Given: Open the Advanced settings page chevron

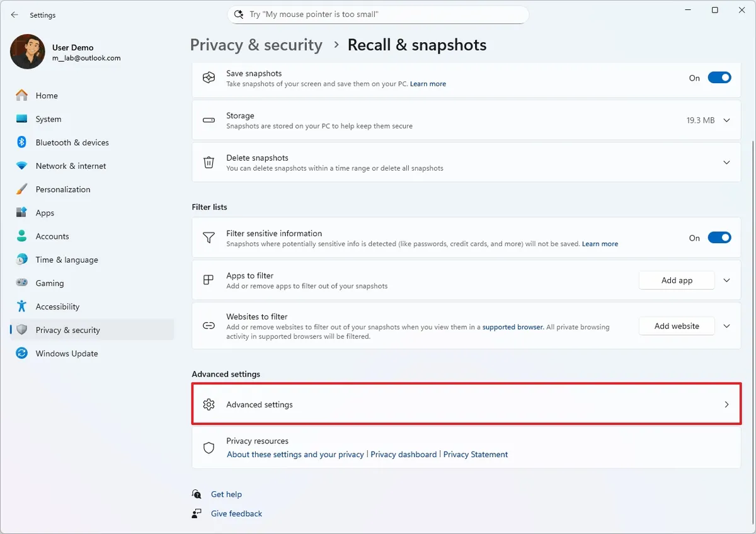Looking at the screenshot, I should point(726,404).
